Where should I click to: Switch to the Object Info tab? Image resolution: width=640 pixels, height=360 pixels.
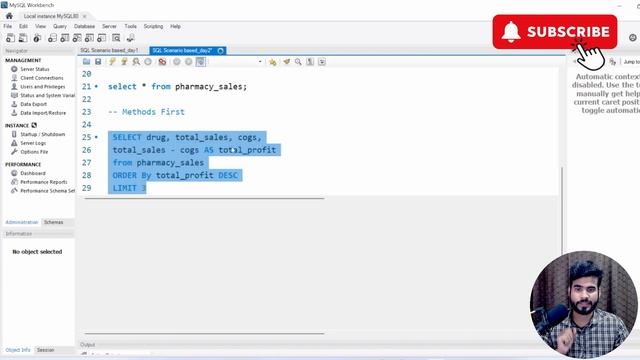(x=18, y=350)
